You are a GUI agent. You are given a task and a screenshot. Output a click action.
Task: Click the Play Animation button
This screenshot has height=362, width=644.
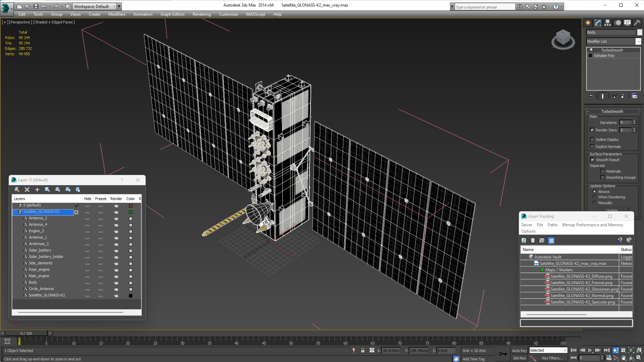pos(590,350)
